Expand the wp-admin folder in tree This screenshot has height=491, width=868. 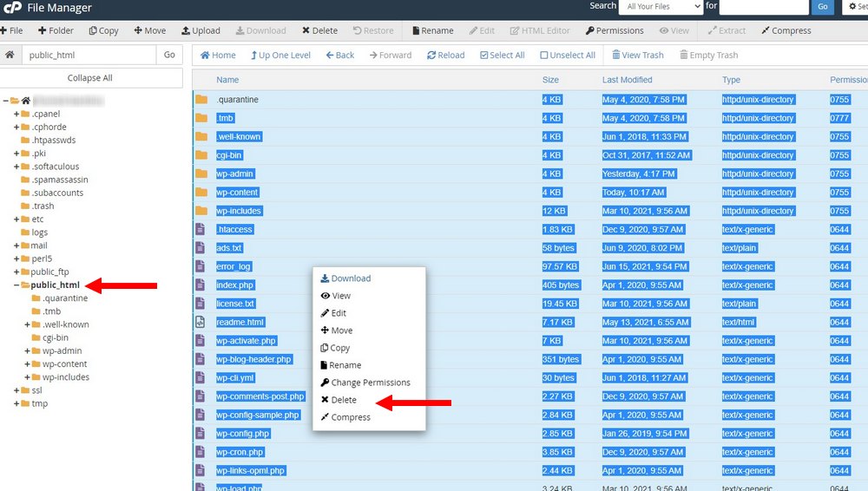point(28,351)
